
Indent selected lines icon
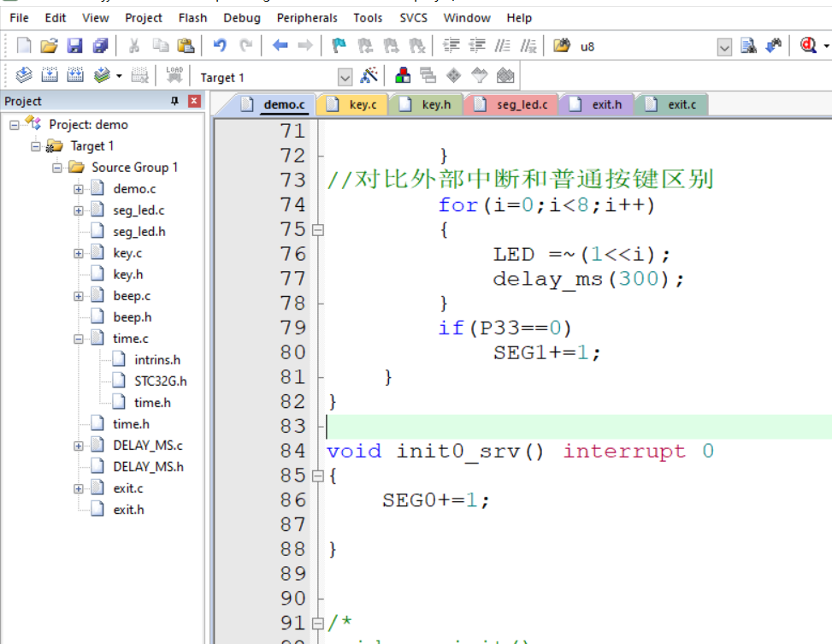tap(451, 45)
